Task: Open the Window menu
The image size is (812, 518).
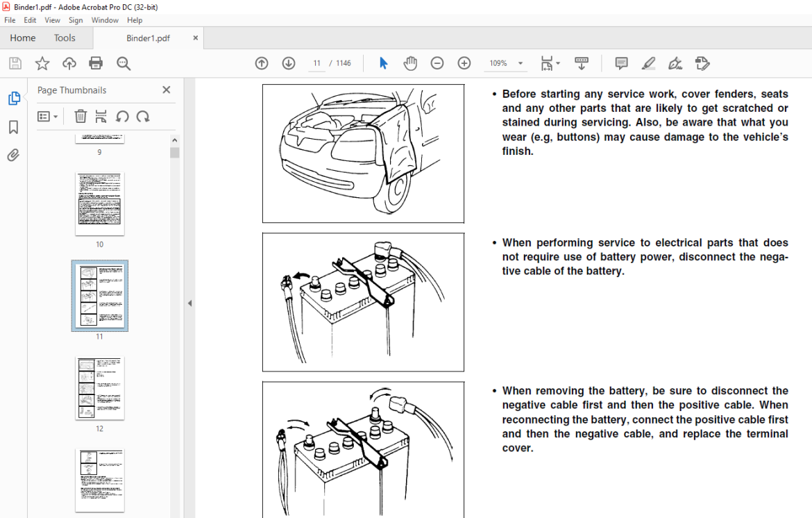Action: [105, 20]
